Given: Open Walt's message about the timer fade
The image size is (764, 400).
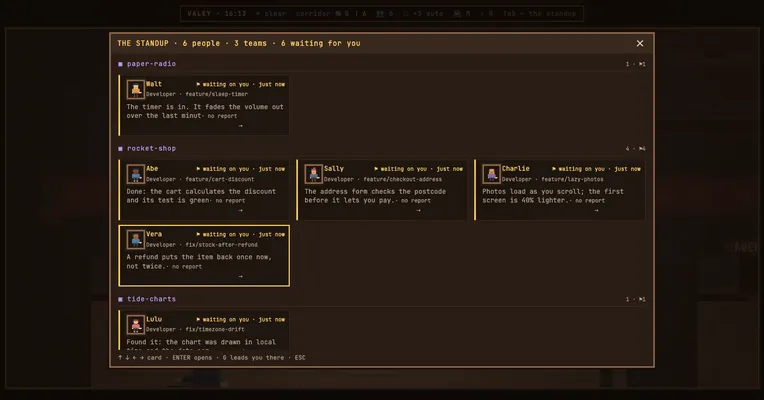Looking at the screenshot, I should [x=205, y=111].
